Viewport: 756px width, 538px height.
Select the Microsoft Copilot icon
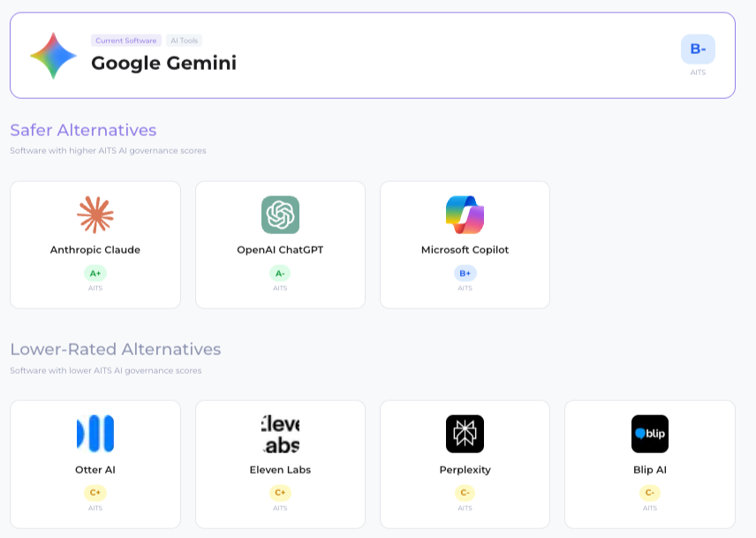coord(465,214)
